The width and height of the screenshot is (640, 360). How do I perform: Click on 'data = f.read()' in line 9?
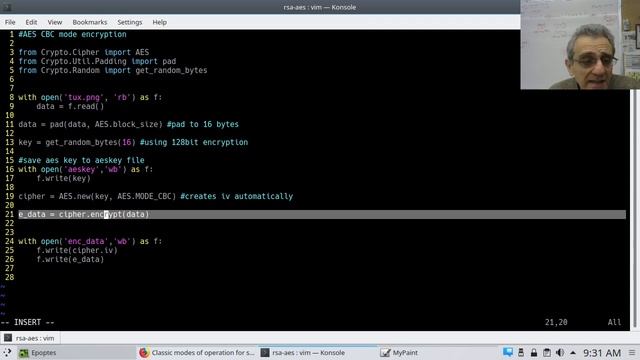point(70,106)
